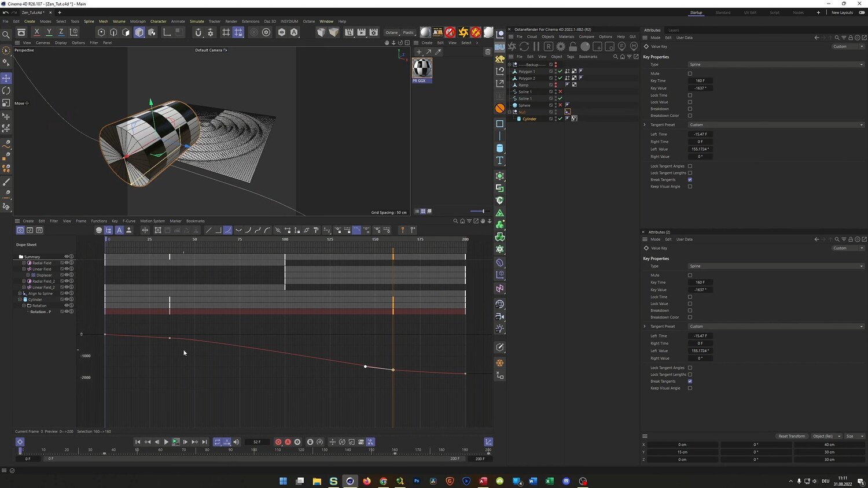Click the Photoshop icon in the taskbar
Viewport: 868px width, 488px height.
coord(417,481)
